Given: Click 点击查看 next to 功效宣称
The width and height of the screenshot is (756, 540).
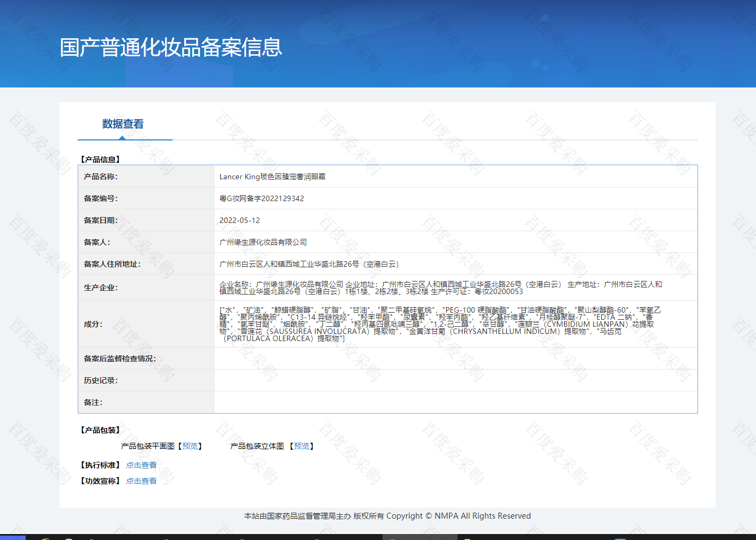Looking at the screenshot, I should [x=141, y=481].
